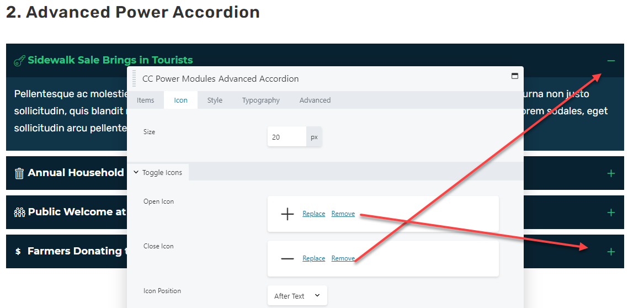Click the dollar sign icon beside Farmers Donating
Screen dimensions: 644x308
point(18,251)
